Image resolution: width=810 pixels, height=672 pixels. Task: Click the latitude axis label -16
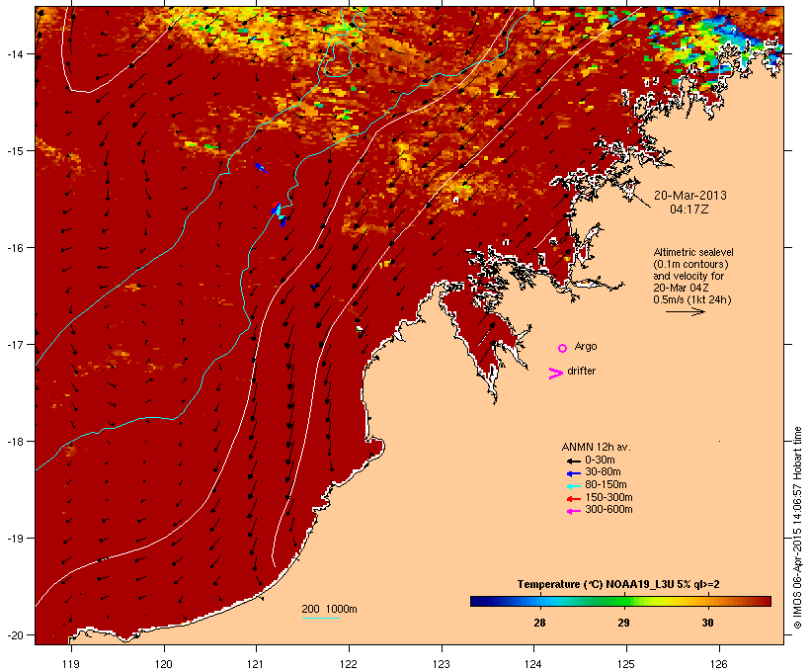[14, 248]
